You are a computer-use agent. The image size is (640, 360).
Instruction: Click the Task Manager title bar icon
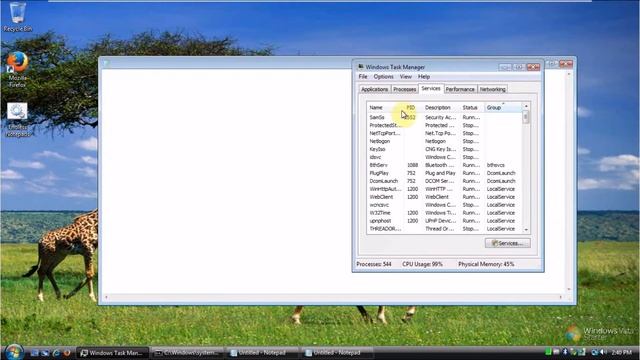(x=360, y=67)
